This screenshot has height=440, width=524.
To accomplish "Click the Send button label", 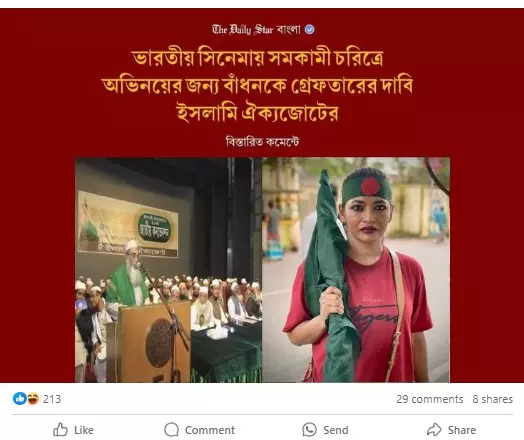I will pos(336,430).
